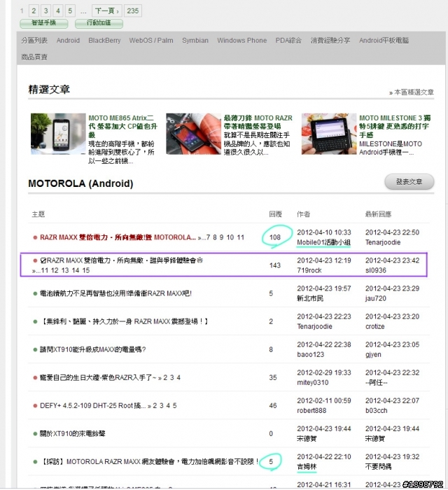Go to page 4 of 紫色RAZR thread
The width and height of the screenshot is (448, 490).
click(178, 378)
